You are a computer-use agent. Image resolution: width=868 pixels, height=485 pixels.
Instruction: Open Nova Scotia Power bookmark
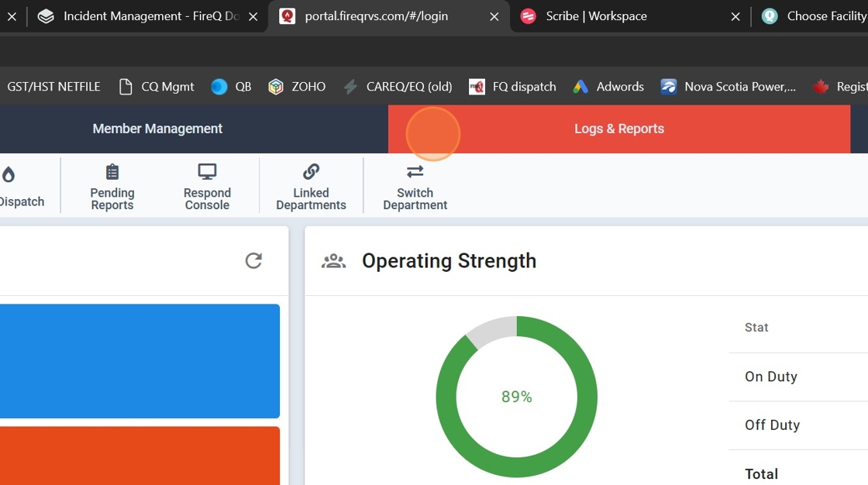[728, 87]
